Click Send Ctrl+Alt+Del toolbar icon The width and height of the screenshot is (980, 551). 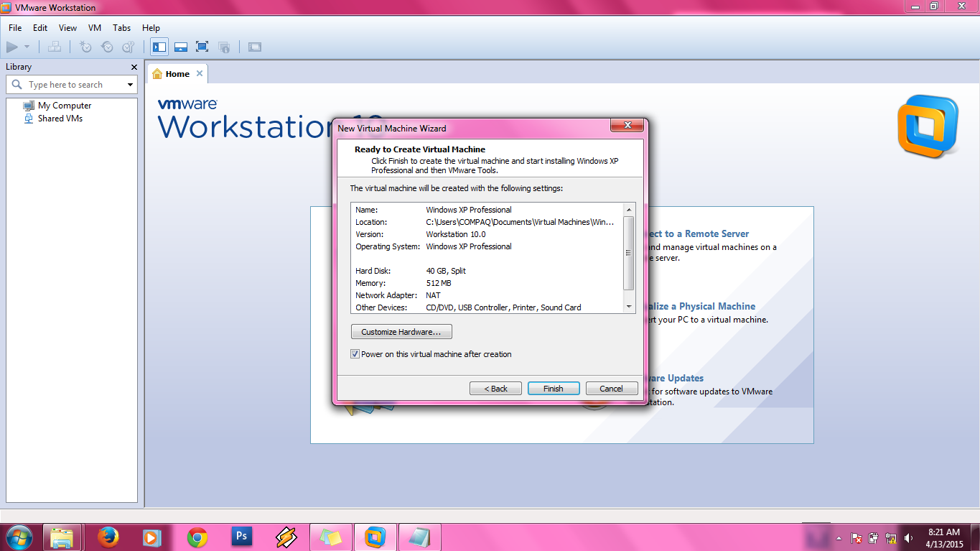[55, 47]
